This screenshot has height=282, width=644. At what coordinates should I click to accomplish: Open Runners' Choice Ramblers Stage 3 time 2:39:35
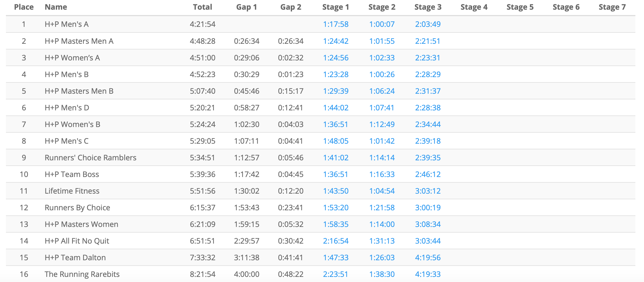click(428, 158)
